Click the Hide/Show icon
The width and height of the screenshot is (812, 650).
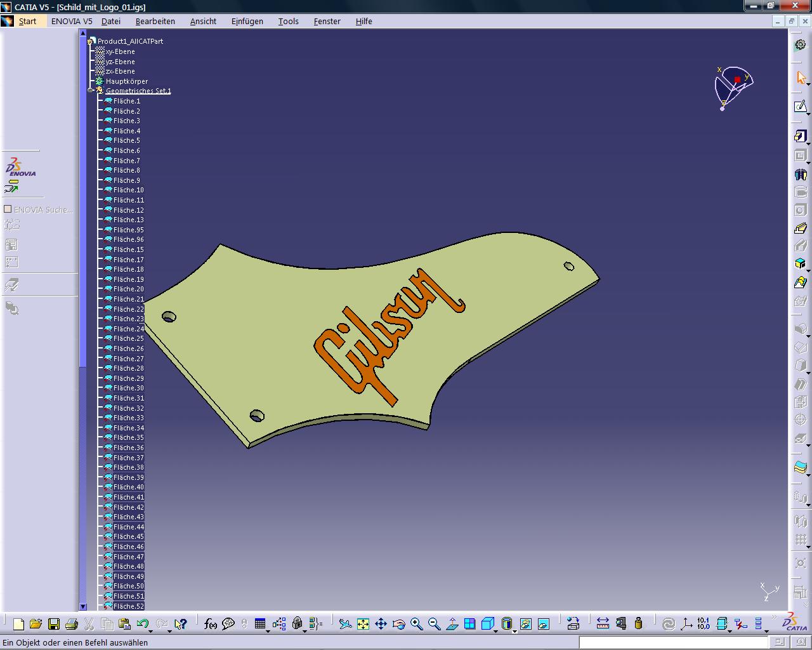(526, 624)
